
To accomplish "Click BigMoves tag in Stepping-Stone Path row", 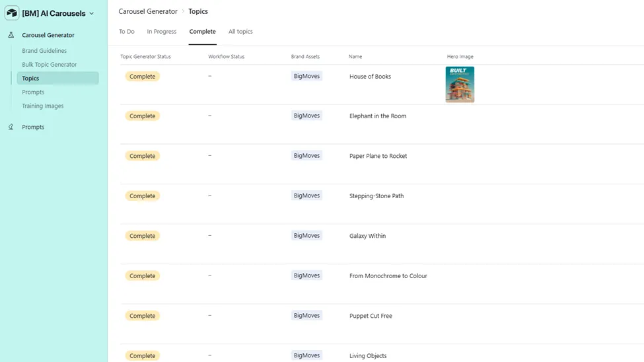I will (x=306, y=196).
